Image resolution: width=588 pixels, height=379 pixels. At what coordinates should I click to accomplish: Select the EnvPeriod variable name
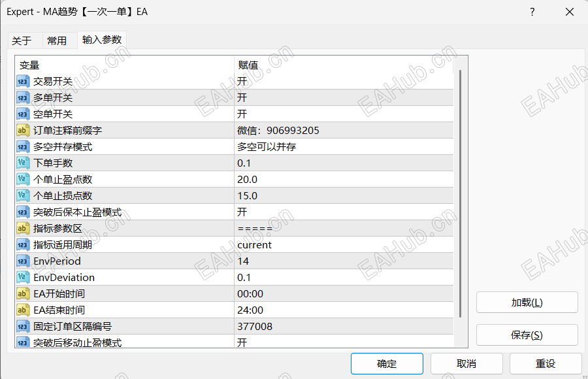point(57,261)
